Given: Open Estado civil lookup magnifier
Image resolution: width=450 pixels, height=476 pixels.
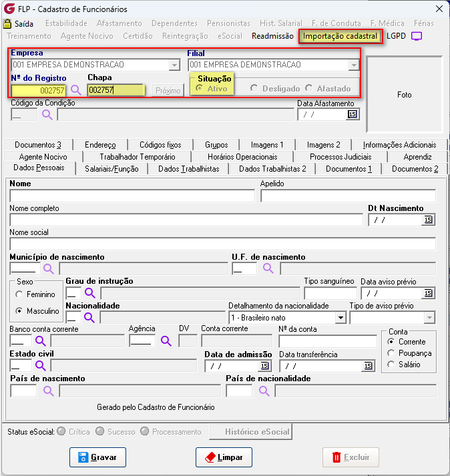Looking at the screenshot, I should tap(40, 365).
